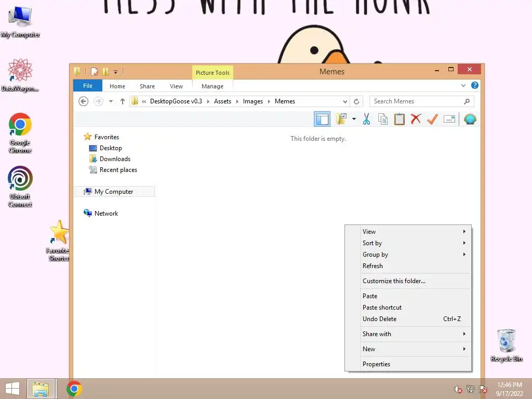Click the muted volume tray icon
Image resolution: width=532 pixels, height=399 pixels.
tap(458, 389)
